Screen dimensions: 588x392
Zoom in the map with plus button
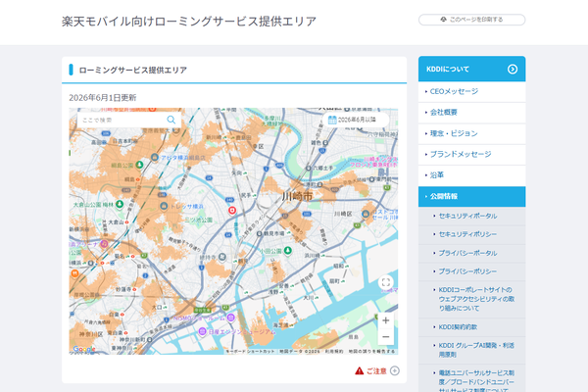(x=385, y=320)
